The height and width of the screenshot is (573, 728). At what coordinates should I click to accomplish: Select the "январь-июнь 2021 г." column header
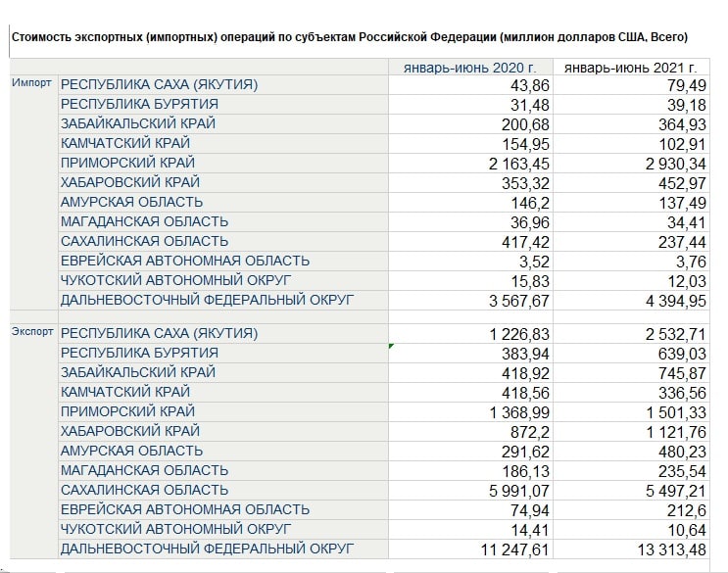click(631, 67)
